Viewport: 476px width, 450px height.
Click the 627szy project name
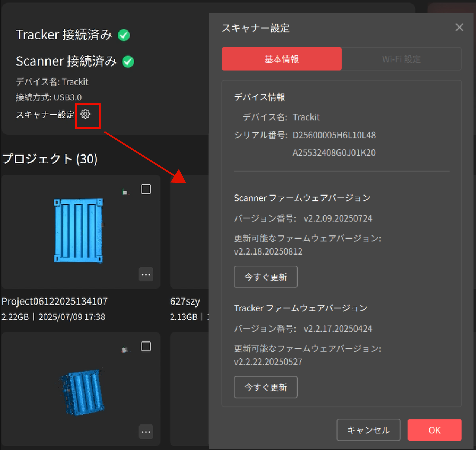click(x=185, y=301)
